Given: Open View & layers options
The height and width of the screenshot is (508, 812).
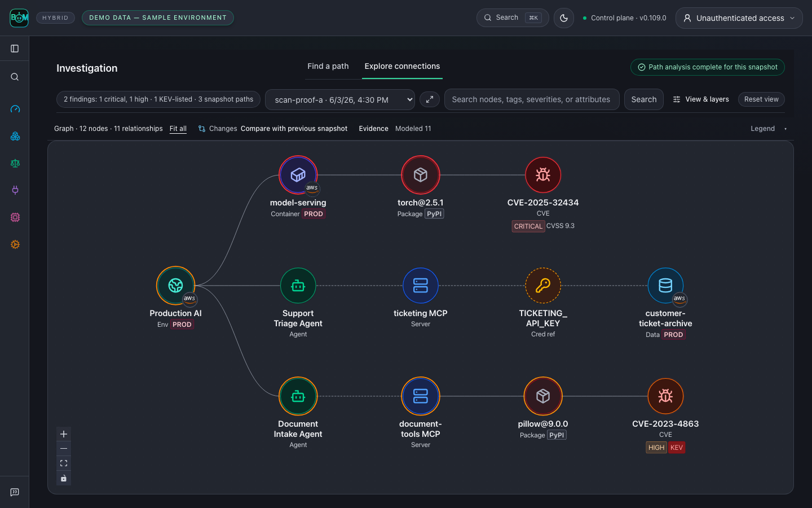Looking at the screenshot, I should coord(701,99).
